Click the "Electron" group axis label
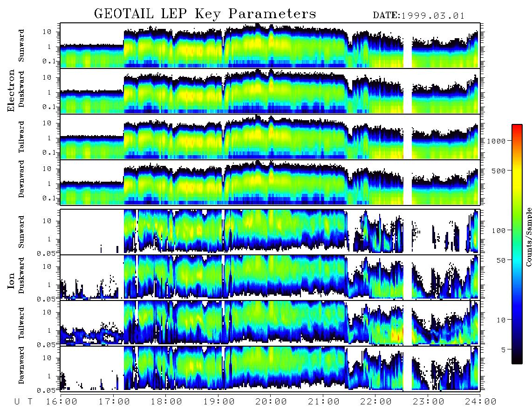Image resolution: width=532 pixels, height=410 pixels. [11, 90]
